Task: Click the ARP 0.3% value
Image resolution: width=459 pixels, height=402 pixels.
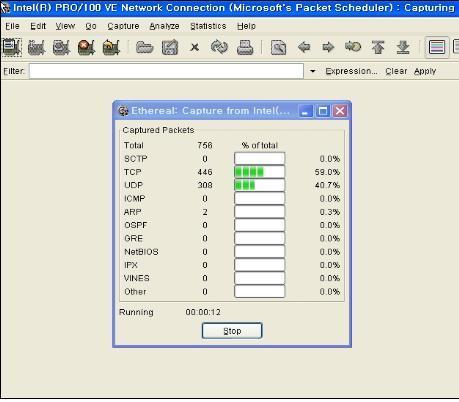Action: coord(330,212)
